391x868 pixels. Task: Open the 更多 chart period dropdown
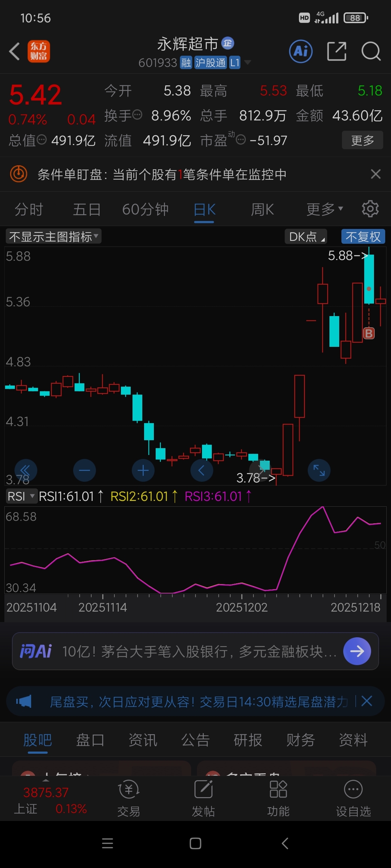coord(324,209)
